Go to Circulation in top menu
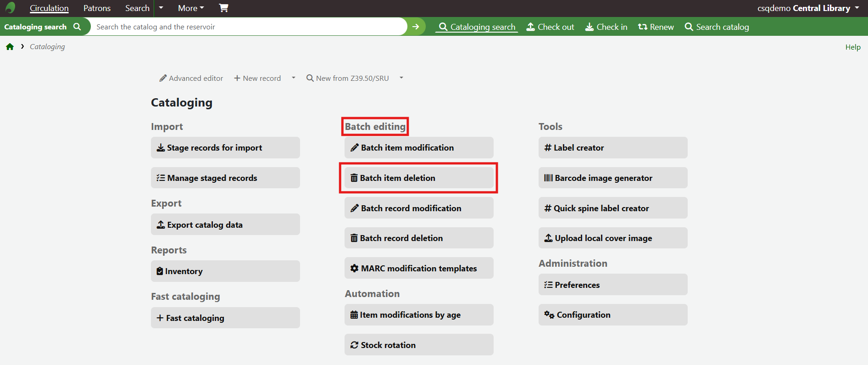Screen dimensions: 868x365 point(49,8)
